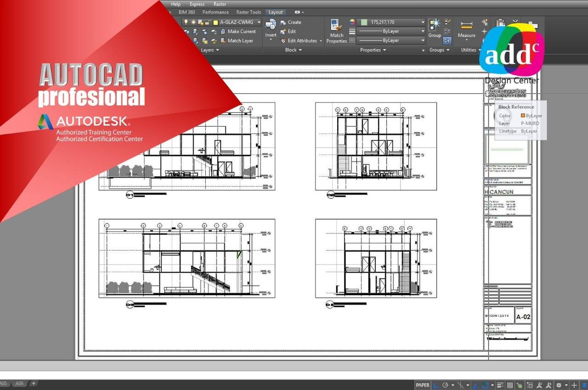Click the lower-right section drawing viewport

pos(376,258)
